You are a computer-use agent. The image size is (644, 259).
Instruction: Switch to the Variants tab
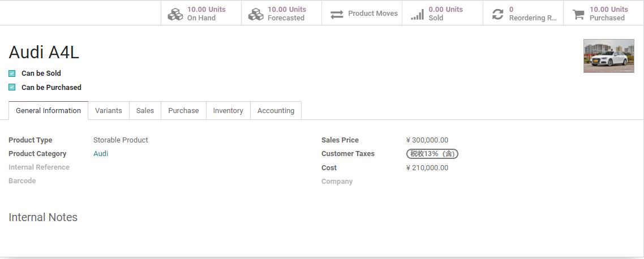click(x=109, y=110)
